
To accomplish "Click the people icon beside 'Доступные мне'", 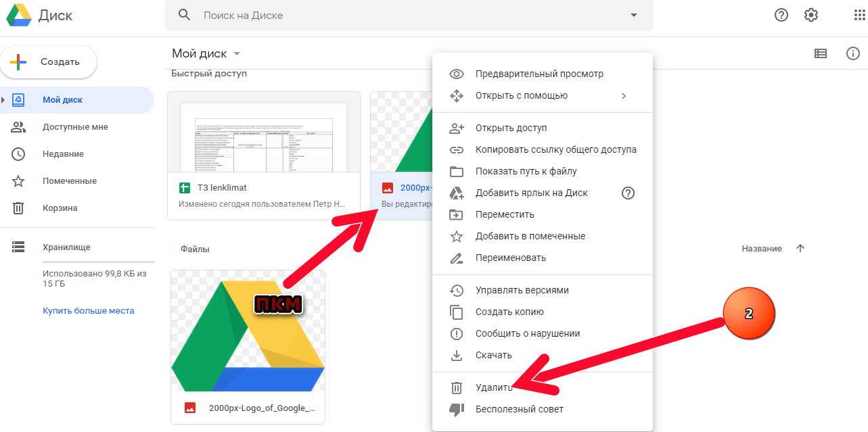I will pyautogui.click(x=18, y=127).
